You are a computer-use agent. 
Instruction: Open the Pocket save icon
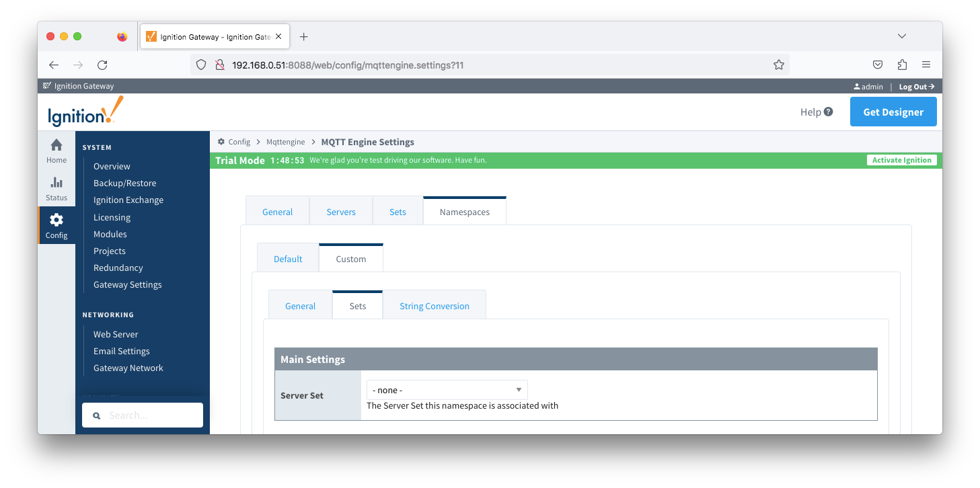pos(878,65)
